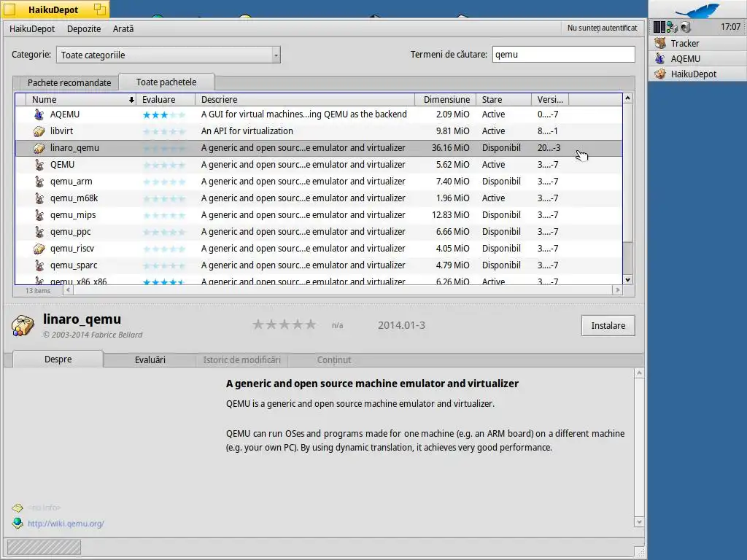
Task: Click description pane scroll down arrow
Action: coord(639,522)
